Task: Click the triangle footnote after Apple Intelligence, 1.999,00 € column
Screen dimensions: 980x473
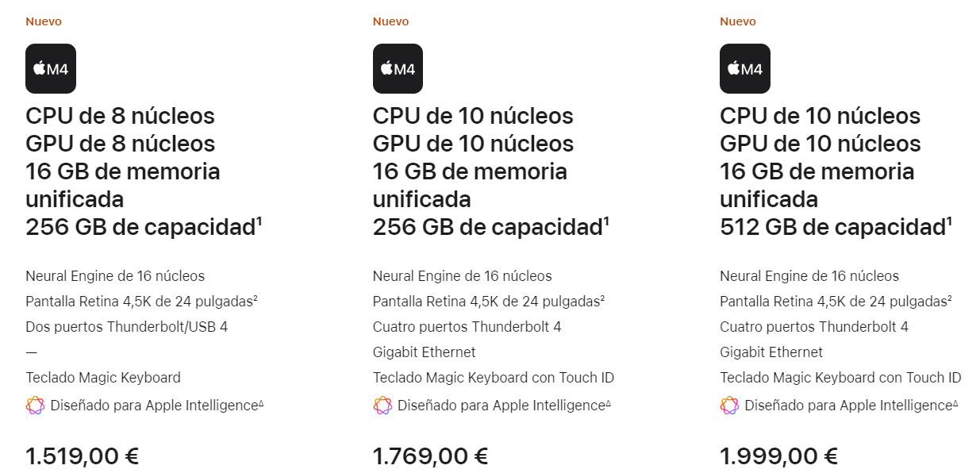Action: pos(955,402)
